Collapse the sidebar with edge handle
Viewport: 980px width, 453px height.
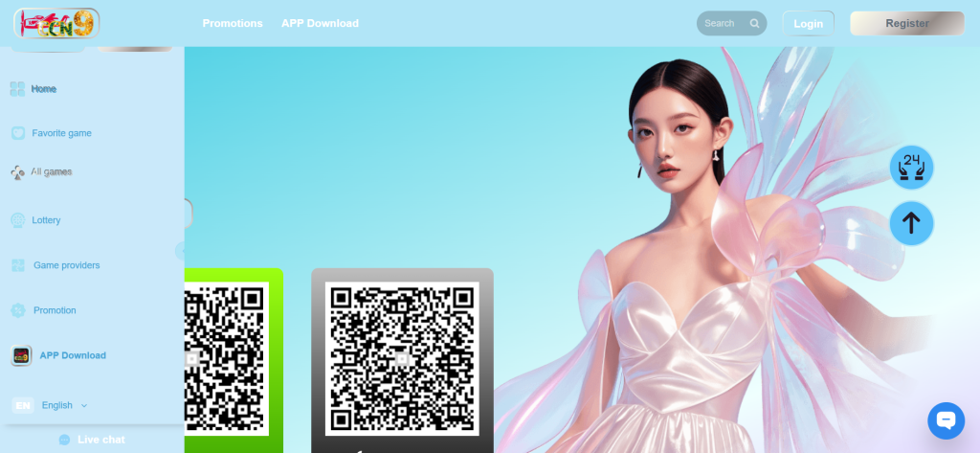[x=180, y=251]
